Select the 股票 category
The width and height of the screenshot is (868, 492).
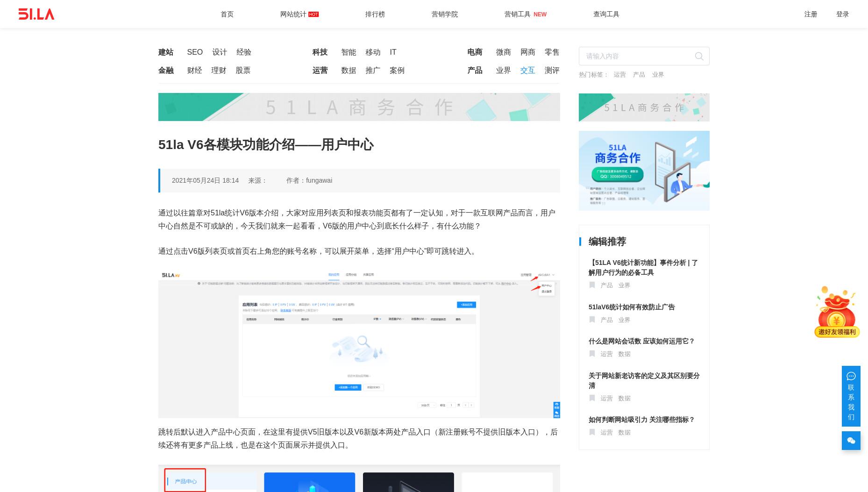(243, 71)
